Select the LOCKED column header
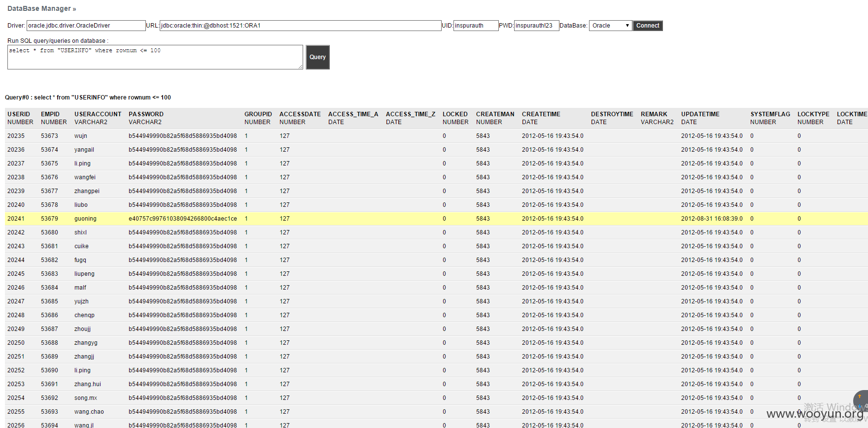Viewport: 868px width, 428px height. tap(455, 114)
